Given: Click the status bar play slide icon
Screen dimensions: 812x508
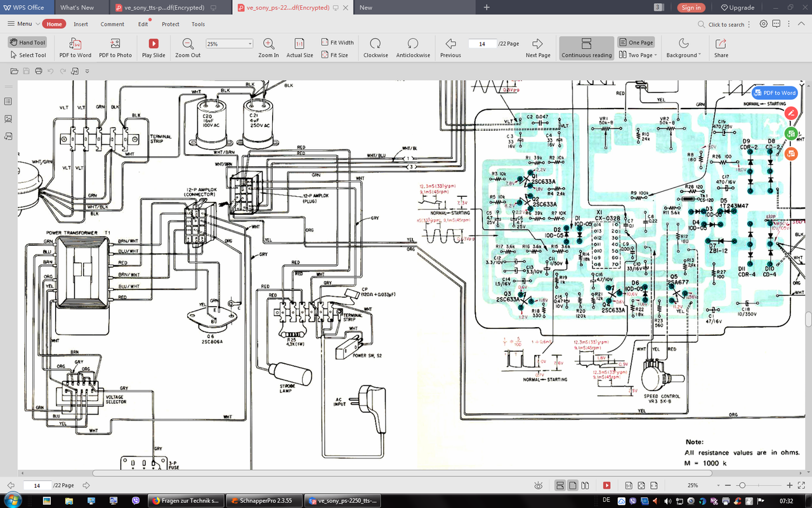Looking at the screenshot, I should 606,485.
